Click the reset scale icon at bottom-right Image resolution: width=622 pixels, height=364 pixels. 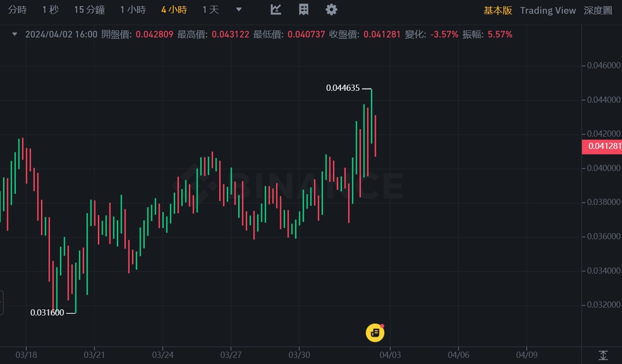coord(603,355)
